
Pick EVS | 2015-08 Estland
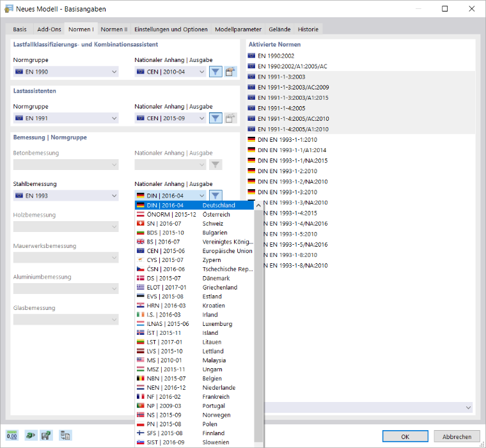click(194, 297)
